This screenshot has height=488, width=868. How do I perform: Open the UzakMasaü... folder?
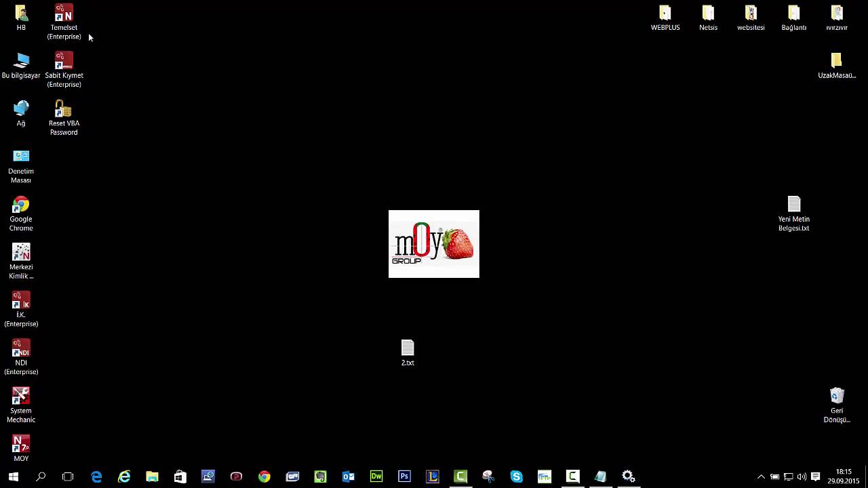837,66
